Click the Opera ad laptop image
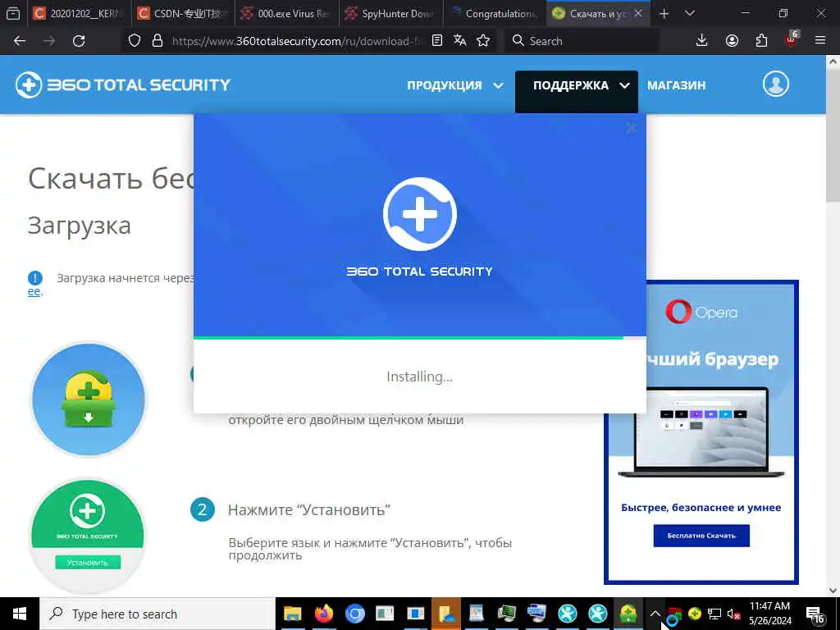The height and width of the screenshot is (630, 840). tap(701, 431)
